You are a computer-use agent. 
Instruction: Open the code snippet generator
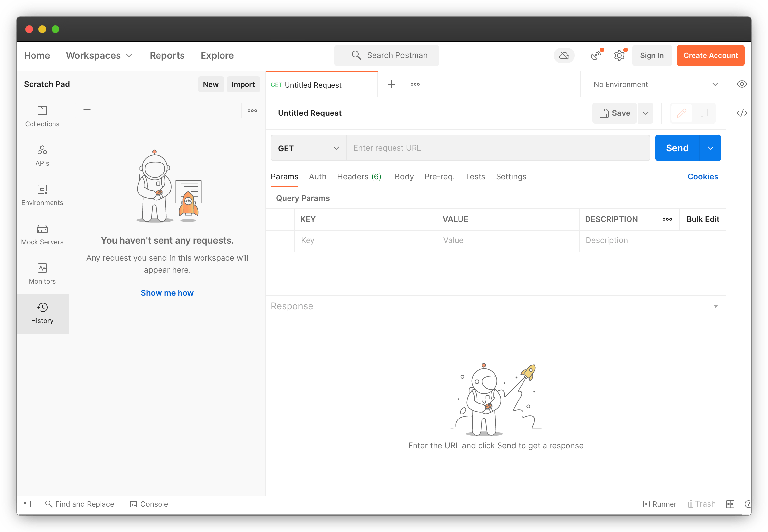(742, 113)
